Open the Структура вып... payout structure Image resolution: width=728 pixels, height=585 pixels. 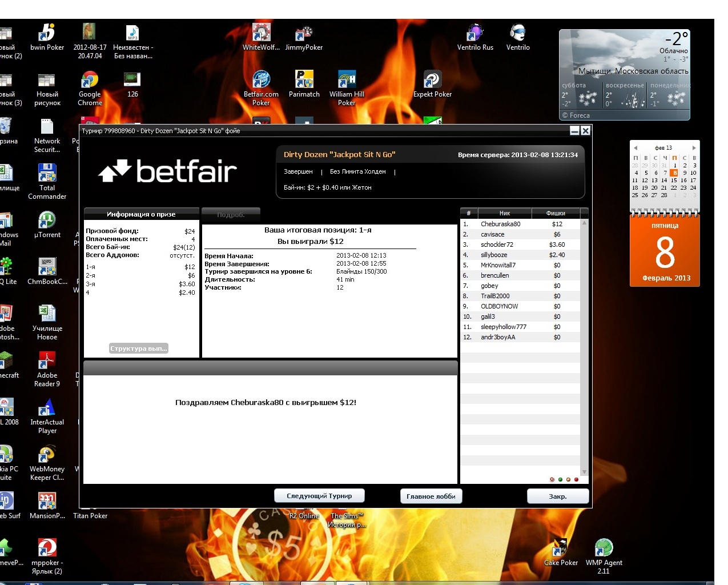tap(139, 348)
